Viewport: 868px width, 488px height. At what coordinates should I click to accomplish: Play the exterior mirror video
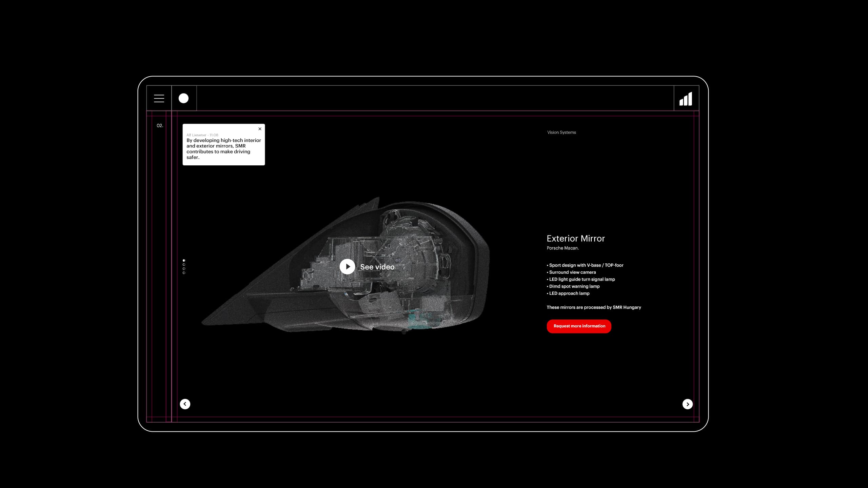click(347, 267)
